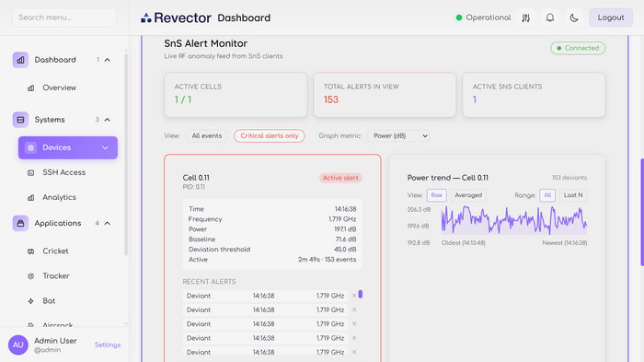Open the sliders settings icon in header
The width and height of the screenshot is (644, 362).
(x=525, y=18)
